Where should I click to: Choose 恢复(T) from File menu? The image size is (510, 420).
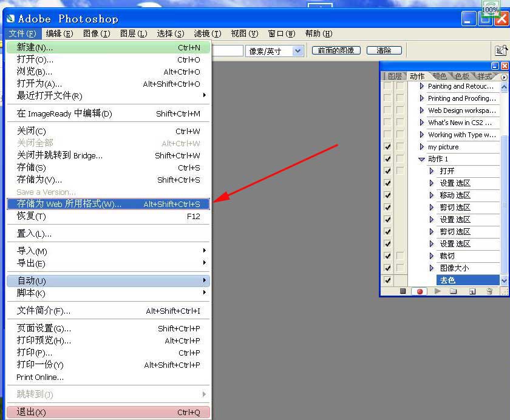108,216
